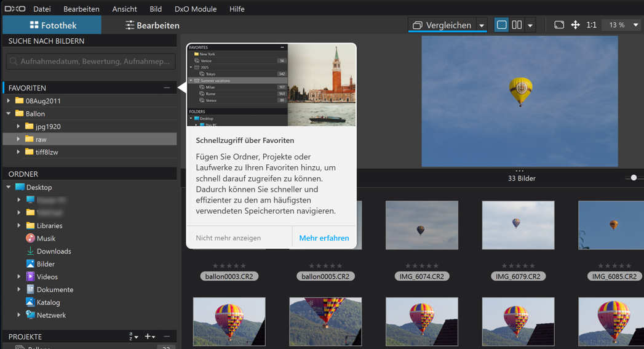Expand the 08Aug2011 folder
The height and width of the screenshot is (349, 644).
click(x=9, y=101)
